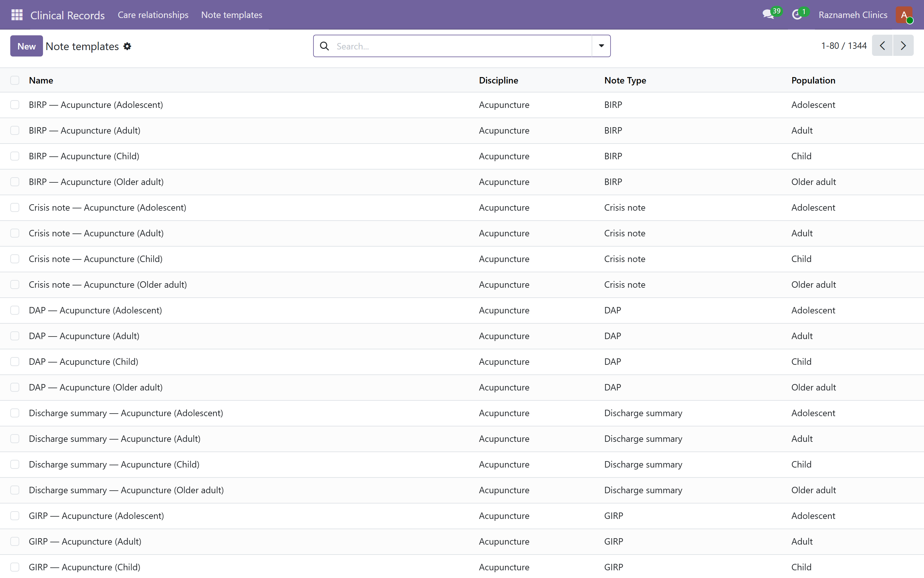Sort by the Discipline column header
This screenshot has width=924, height=578.
pyautogui.click(x=498, y=80)
